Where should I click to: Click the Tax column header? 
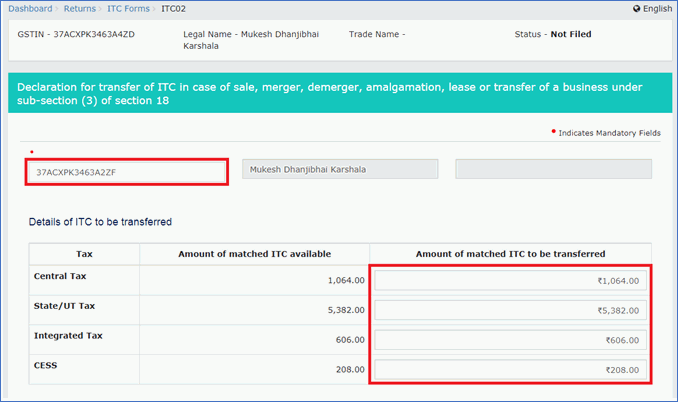(x=84, y=254)
